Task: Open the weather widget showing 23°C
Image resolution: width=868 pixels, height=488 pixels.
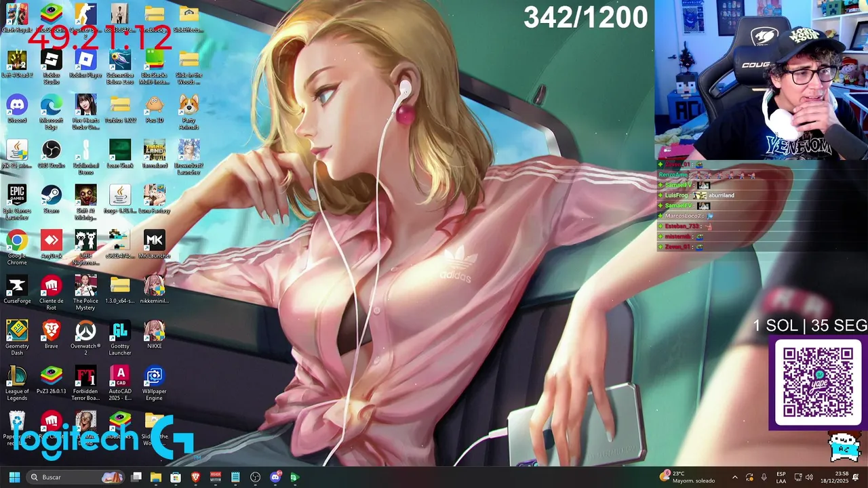Action: (688, 477)
